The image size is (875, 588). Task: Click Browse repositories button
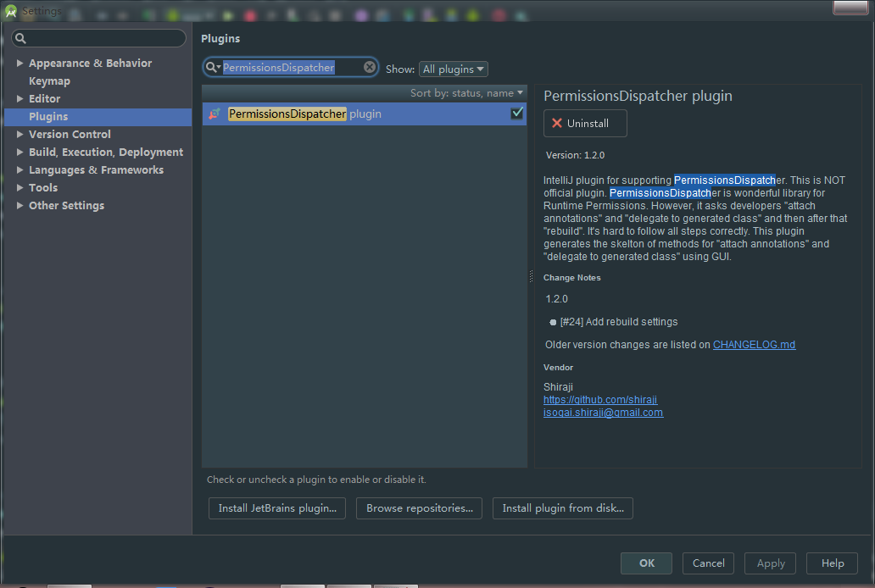coord(419,508)
